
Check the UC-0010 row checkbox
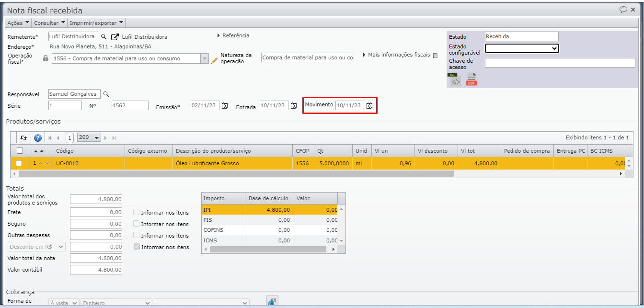pos(19,163)
